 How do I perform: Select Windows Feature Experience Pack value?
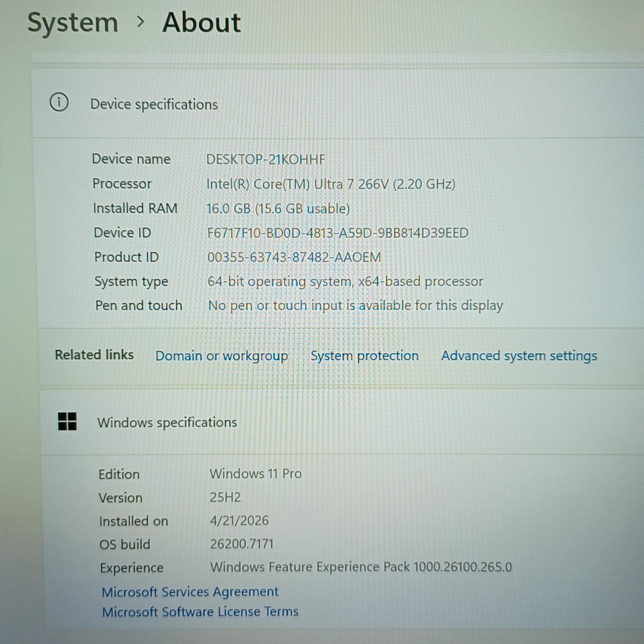coord(361,567)
